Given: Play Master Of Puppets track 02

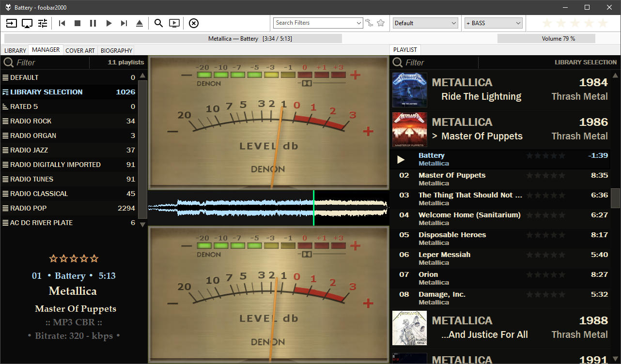Looking at the screenshot, I should [451, 176].
